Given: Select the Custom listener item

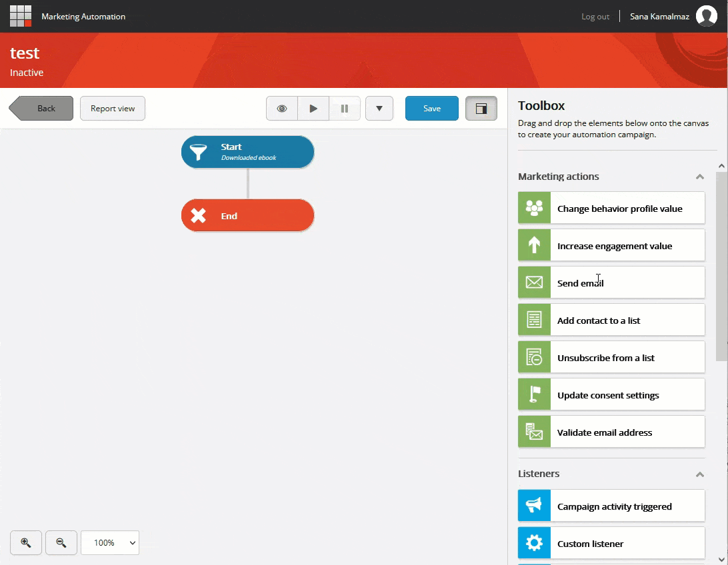Looking at the screenshot, I should [x=611, y=543].
